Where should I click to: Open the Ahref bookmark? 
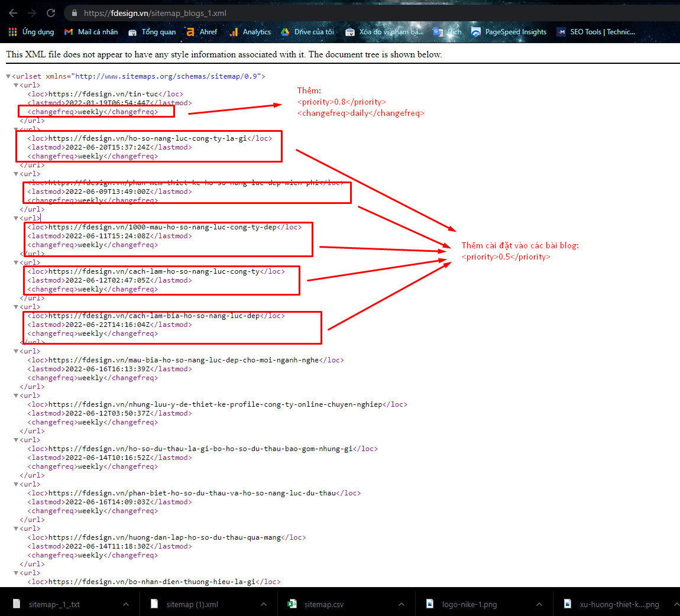tap(202, 32)
